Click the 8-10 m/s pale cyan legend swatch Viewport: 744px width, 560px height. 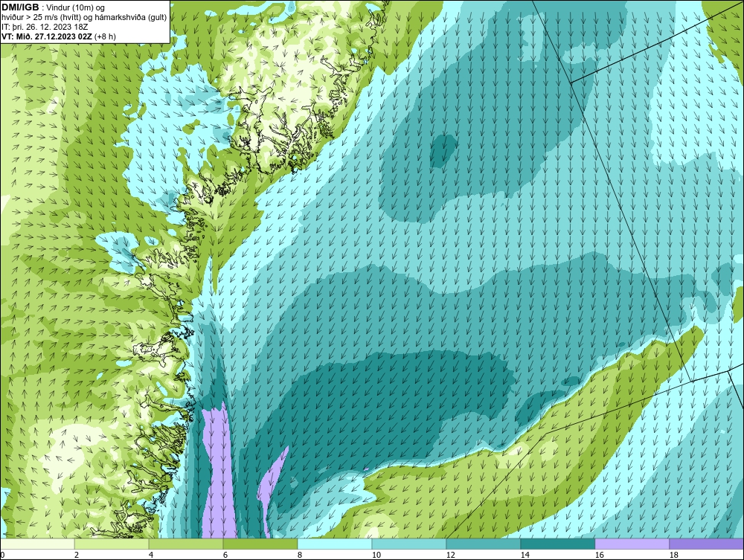(x=335, y=544)
